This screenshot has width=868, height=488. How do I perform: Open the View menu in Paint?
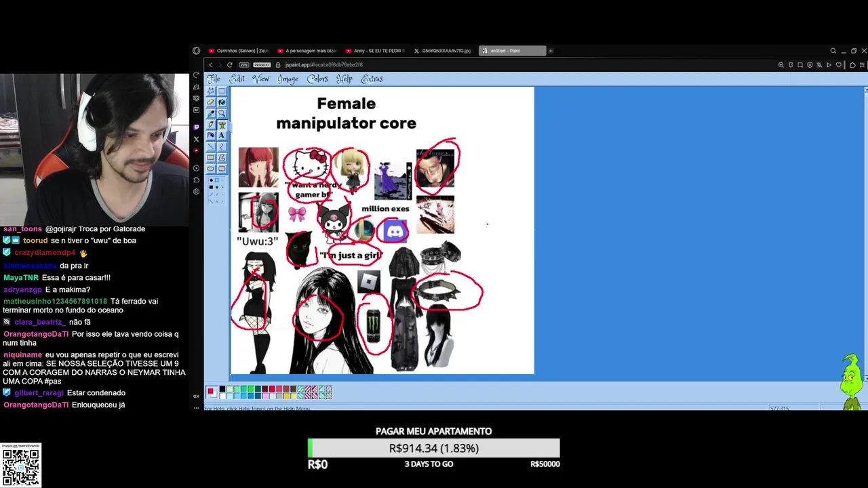(260, 79)
